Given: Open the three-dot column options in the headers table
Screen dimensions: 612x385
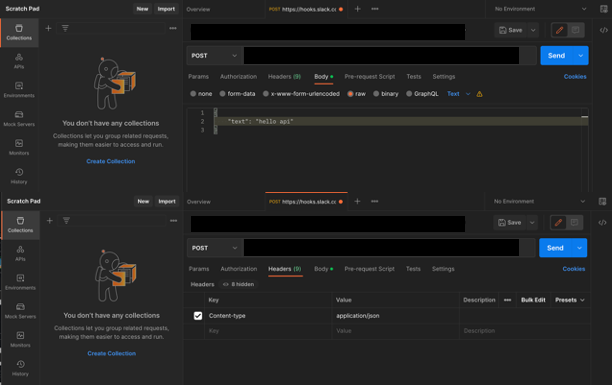Looking at the screenshot, I should (x=507, y=300).
